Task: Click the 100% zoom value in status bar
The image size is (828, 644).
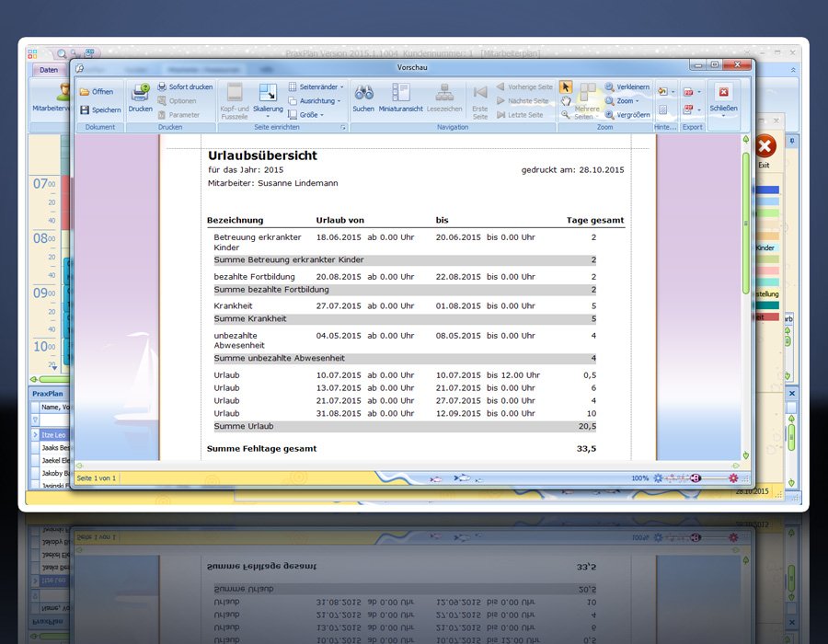Action: [x=640, y=478]
